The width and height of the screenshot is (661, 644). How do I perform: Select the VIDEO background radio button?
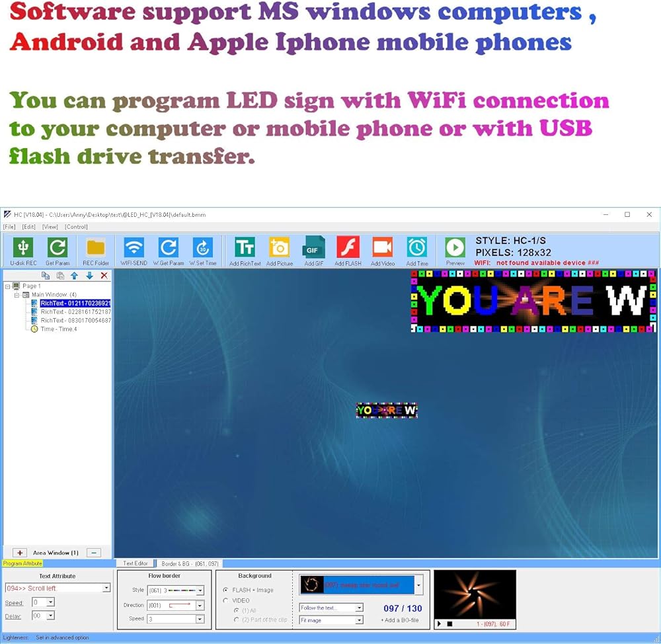point(227,600)
